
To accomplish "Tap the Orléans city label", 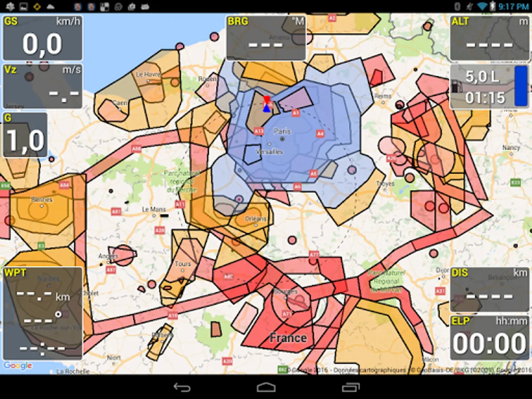I will tap(257, 219).
